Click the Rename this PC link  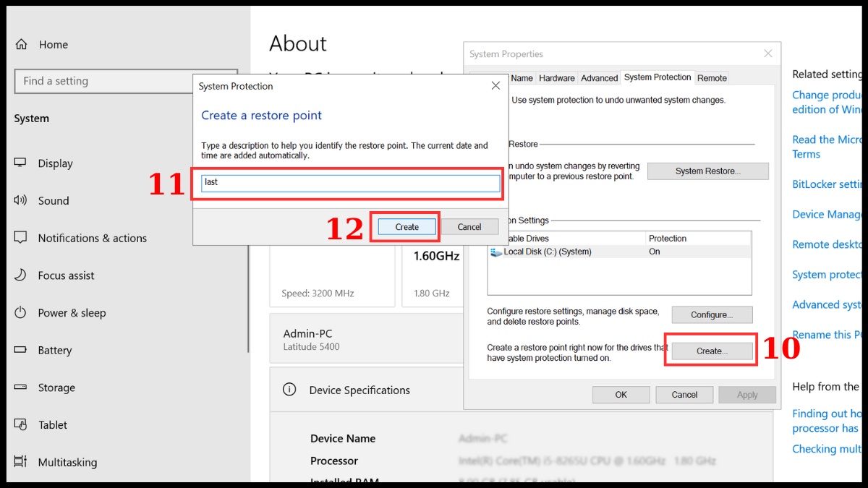827,335
